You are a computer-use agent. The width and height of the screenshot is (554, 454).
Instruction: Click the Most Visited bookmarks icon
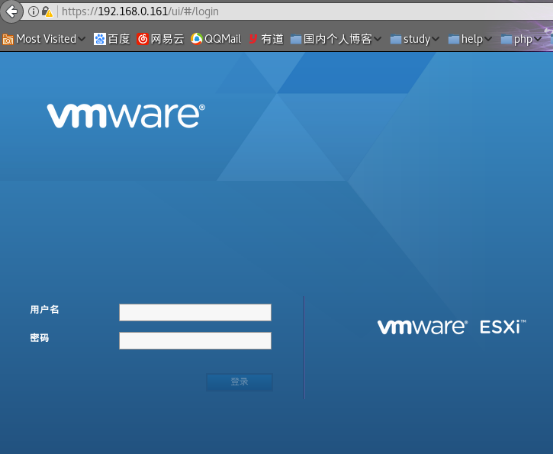(8, 39)
